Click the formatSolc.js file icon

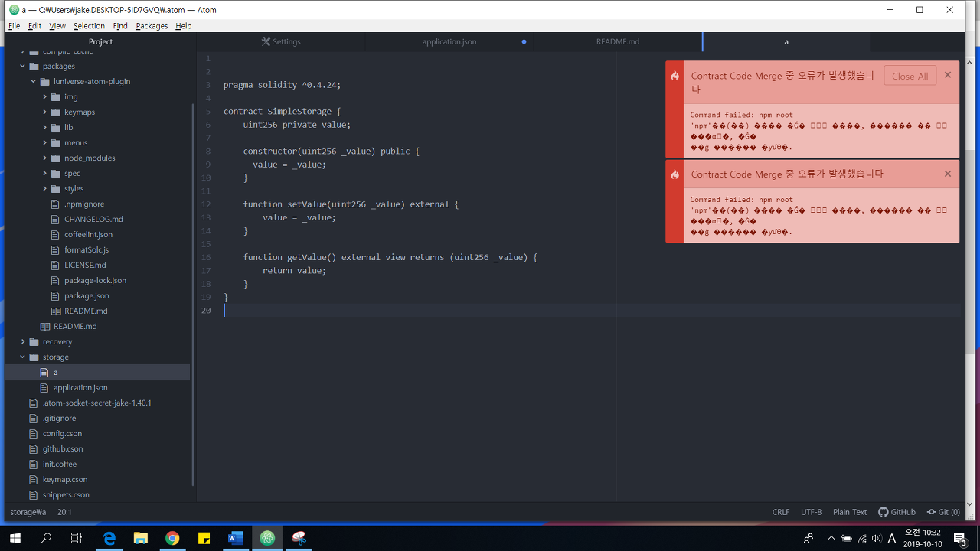point(55,249)
